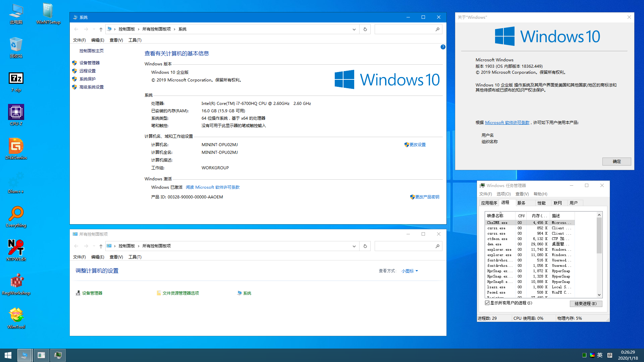The height and width of the screenshot is (362, 644).
Task: Sort by CPU column header
Action: click(521, 216)
